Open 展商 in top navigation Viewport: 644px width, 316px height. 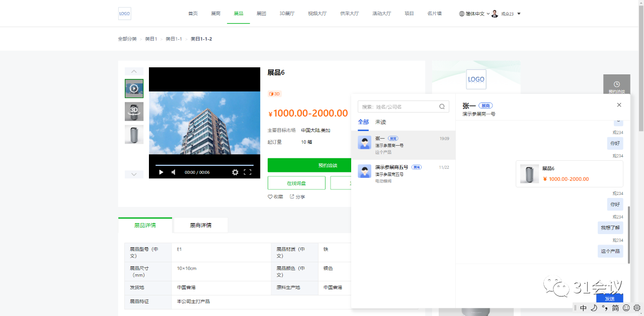point(215,14)
